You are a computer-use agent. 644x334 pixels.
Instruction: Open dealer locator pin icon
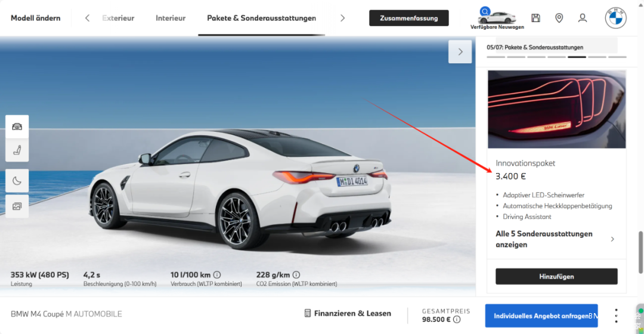pyautogui.click(x=559, y=18)
